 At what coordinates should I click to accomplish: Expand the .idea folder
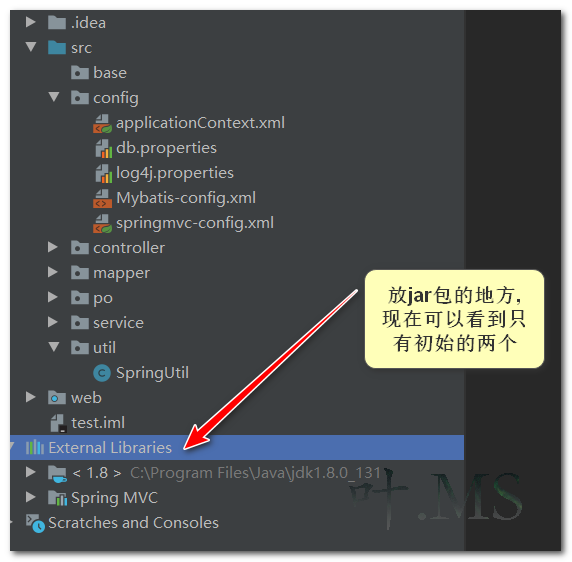click(x=31, y=22)
